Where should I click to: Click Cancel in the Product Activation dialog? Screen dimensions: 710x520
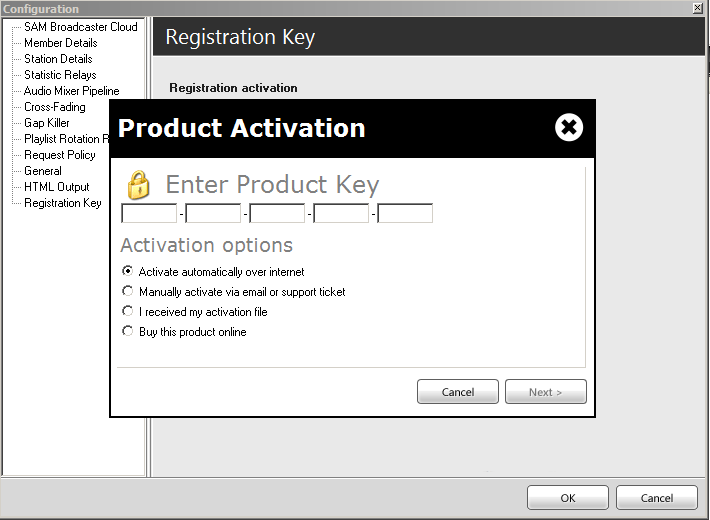click(458, 391)
